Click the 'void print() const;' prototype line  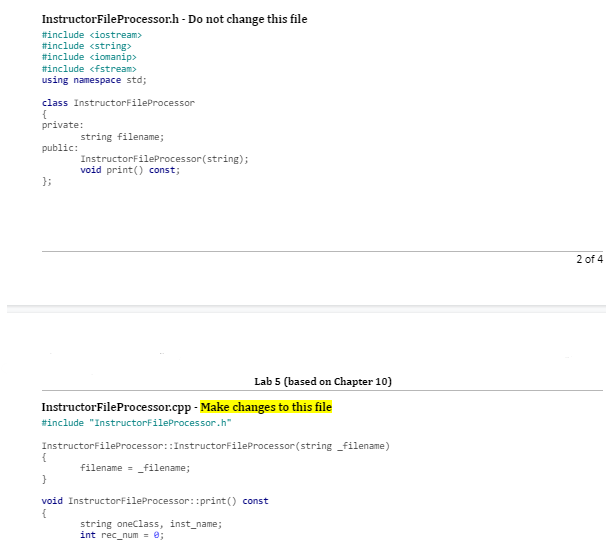point(130,170)
